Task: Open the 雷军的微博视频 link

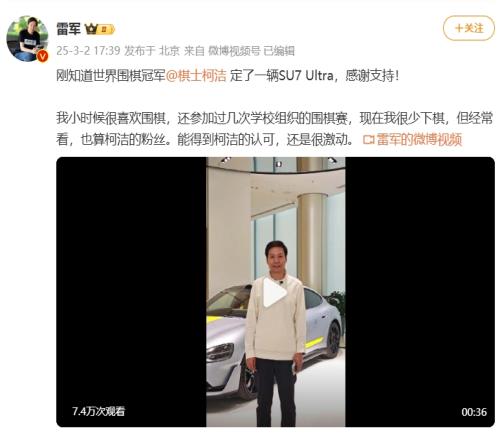Action: (x=419, y=139)
